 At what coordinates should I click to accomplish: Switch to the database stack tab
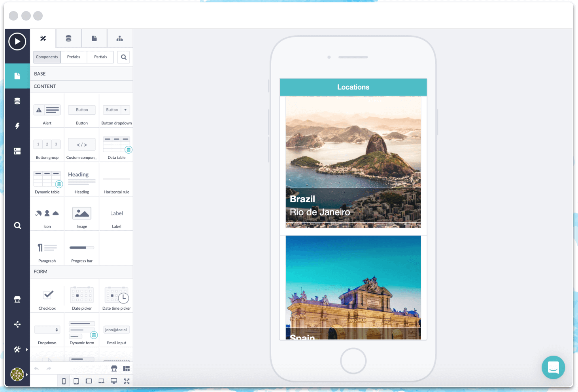tap(68, 38)
